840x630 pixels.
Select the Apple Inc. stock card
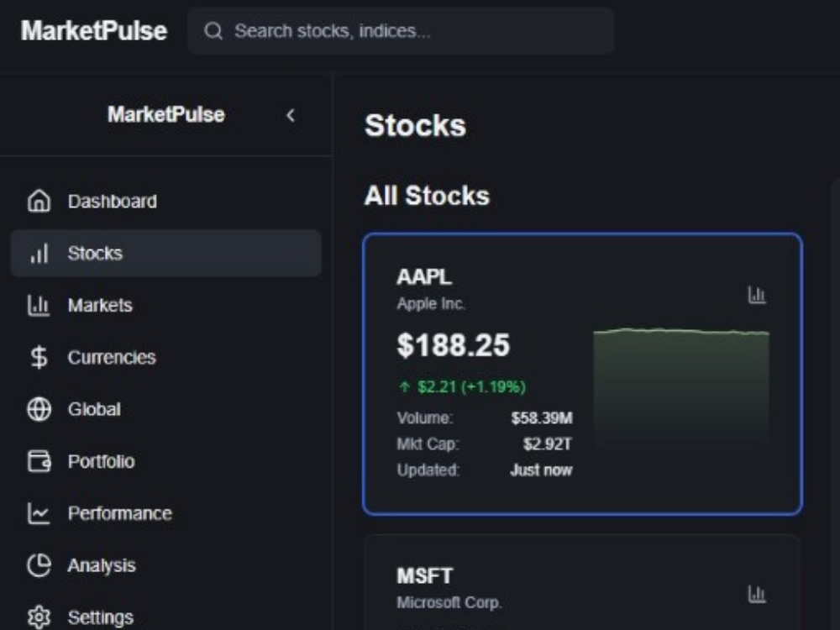582,375
